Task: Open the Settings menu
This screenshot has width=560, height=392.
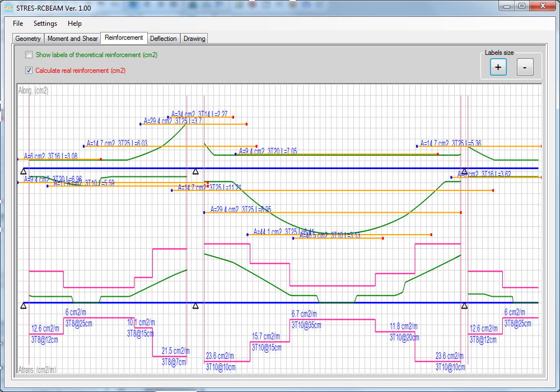Action: pyautogui.click(x=45, y=24)
